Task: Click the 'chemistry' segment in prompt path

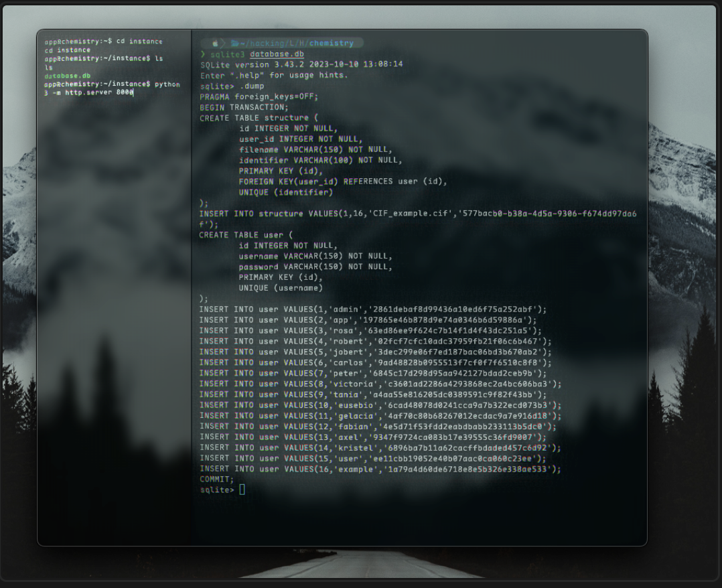Action: (x=332, y=44)
